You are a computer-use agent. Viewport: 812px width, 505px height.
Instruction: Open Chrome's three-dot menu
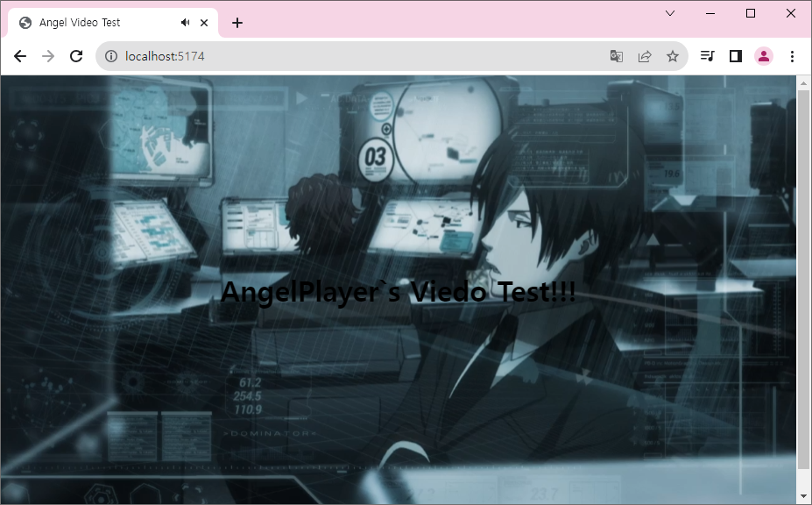[792, 56]
